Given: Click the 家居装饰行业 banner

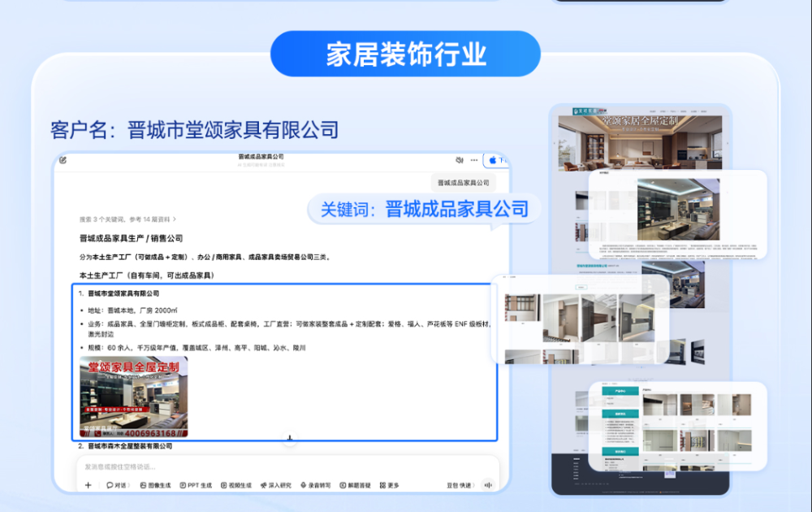Looking at the screenshot, I should tap(405, 54).
